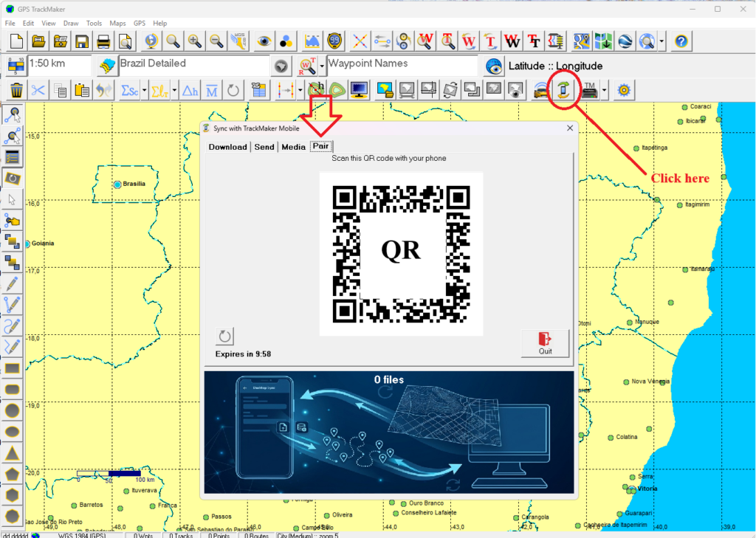756x538 pixels.
Task: Click the Google Maps icon
Action: point(581,41)
